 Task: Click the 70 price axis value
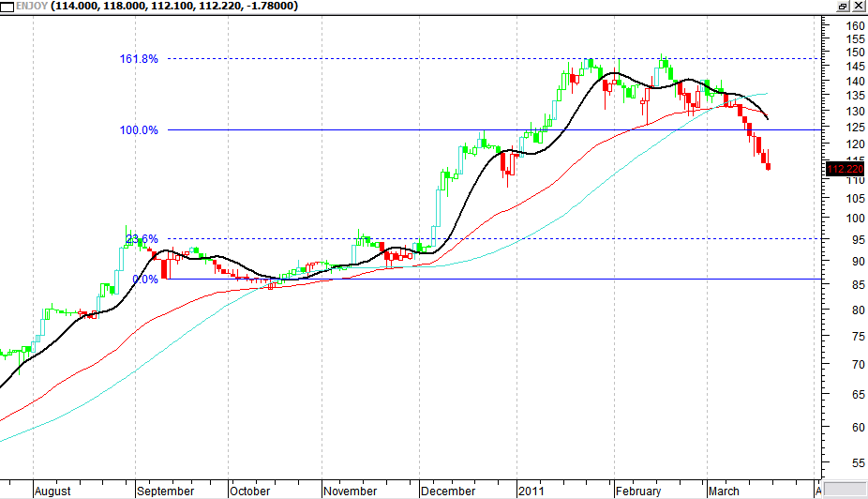point(859,365)
